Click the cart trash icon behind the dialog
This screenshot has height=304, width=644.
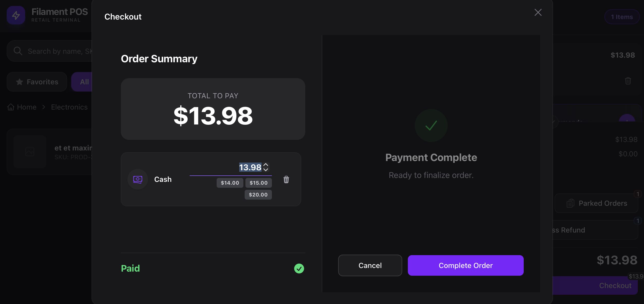[x=628, y=81]
